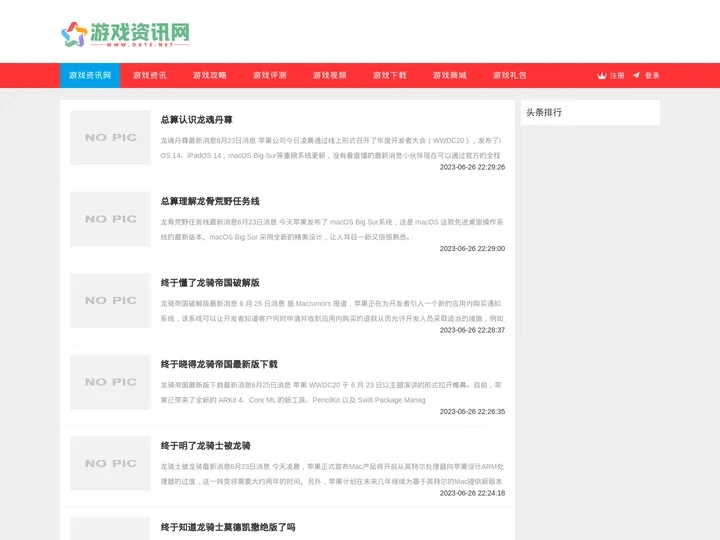Click the paper plane icon beside 登录

pyautogui.click(x=636, y=75)
